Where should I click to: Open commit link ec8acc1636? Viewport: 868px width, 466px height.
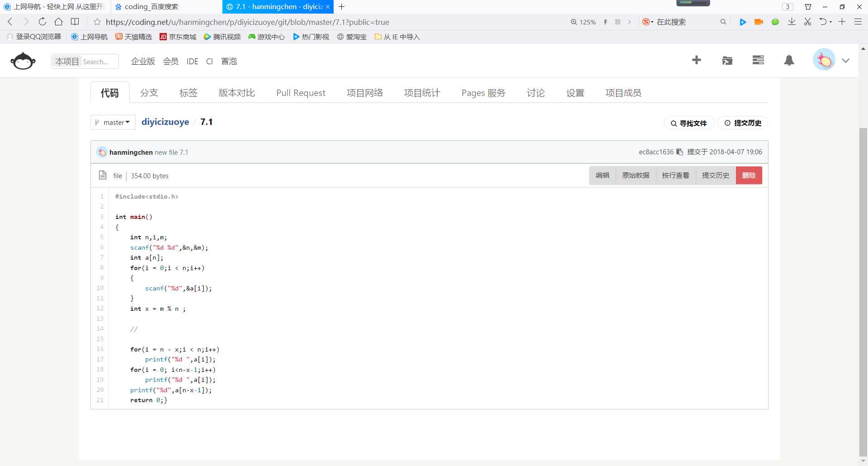pos(656,152)
